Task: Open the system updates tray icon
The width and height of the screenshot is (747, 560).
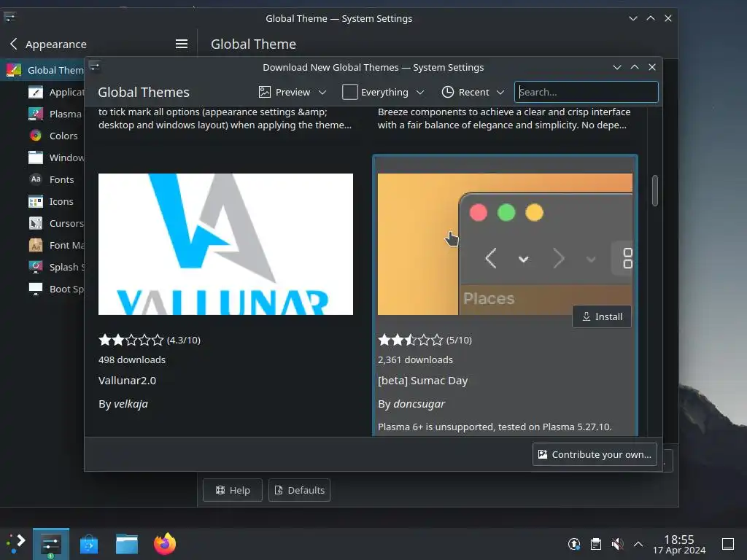Action: [x=574, y=544]
